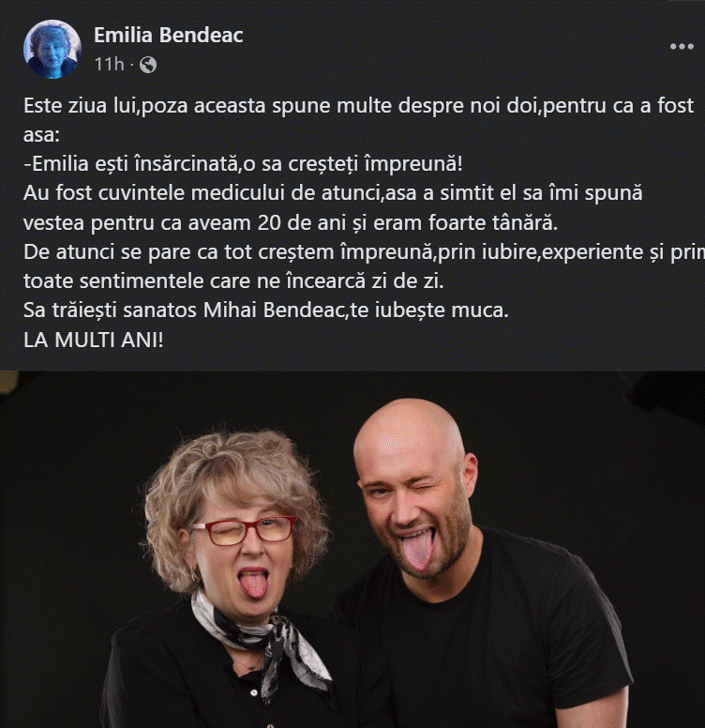Click the globe public audience icon
The image size is (705, 728).
click(148, 65)
